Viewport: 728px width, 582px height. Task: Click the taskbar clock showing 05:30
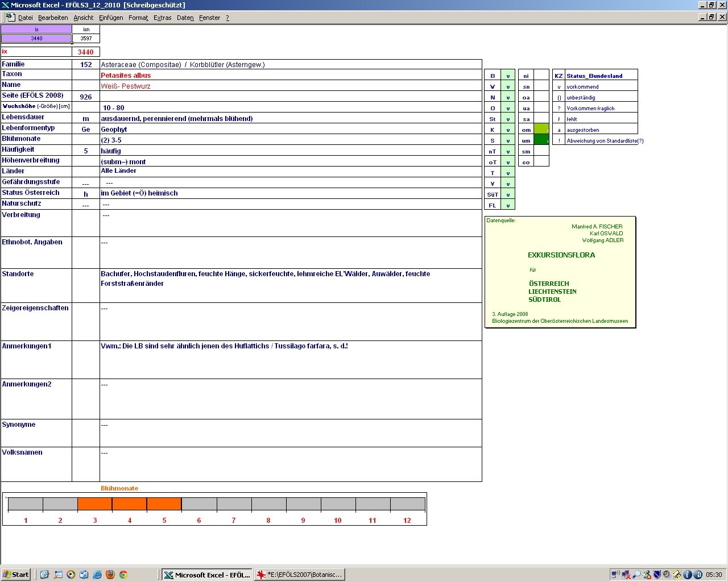pos(714,575)
